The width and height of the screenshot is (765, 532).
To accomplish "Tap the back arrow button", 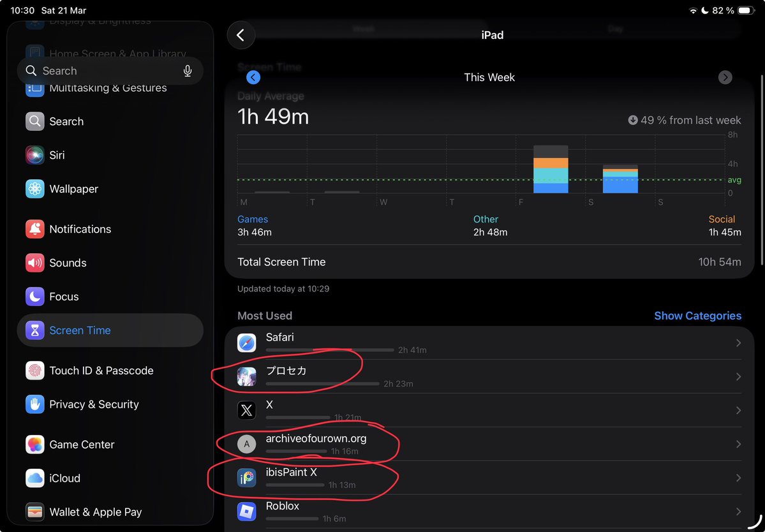I will tap(241, 35).
